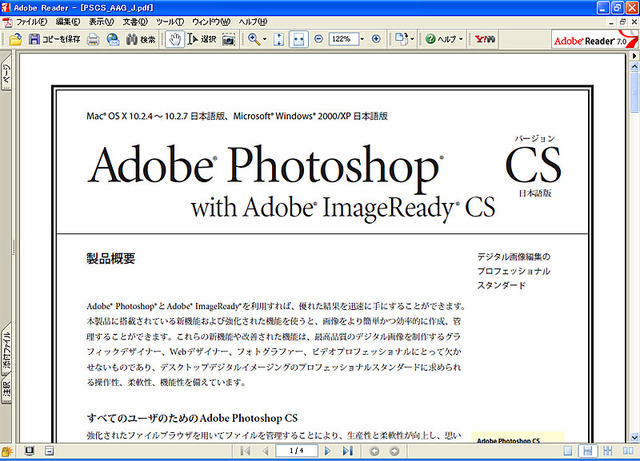Image resolution: width=640 pixels, height=461 pixels.
Task: Go to previous page arrow
Action: (265, 451)
